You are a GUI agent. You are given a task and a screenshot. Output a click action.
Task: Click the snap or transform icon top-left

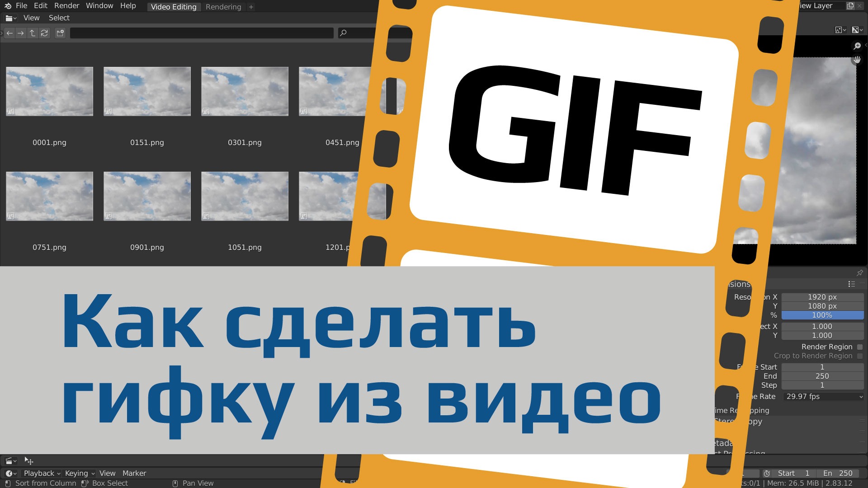(28, 460)
